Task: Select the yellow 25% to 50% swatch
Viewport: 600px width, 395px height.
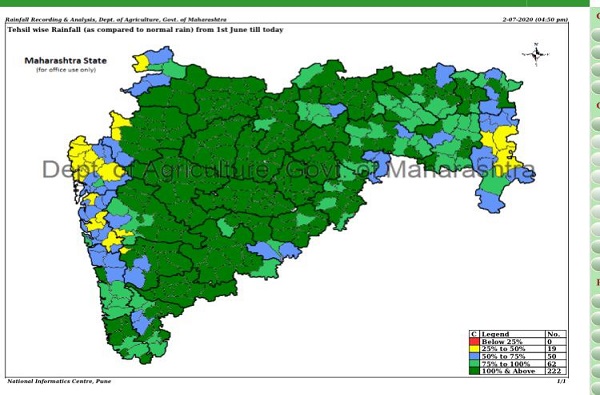Action: [x=474, y=349]
